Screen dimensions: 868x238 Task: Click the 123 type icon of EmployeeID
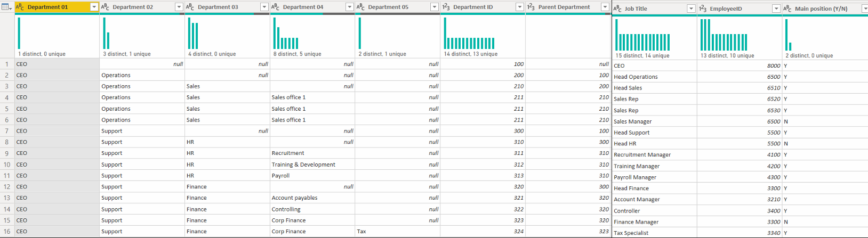[703, 9]
